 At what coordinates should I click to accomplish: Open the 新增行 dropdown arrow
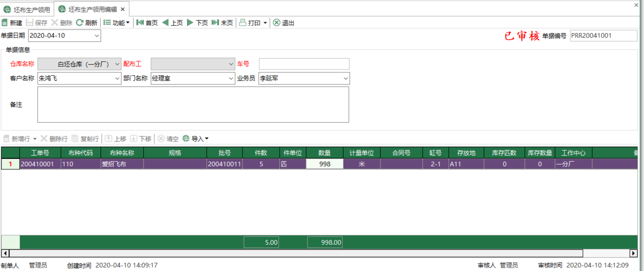pos(35,139)
